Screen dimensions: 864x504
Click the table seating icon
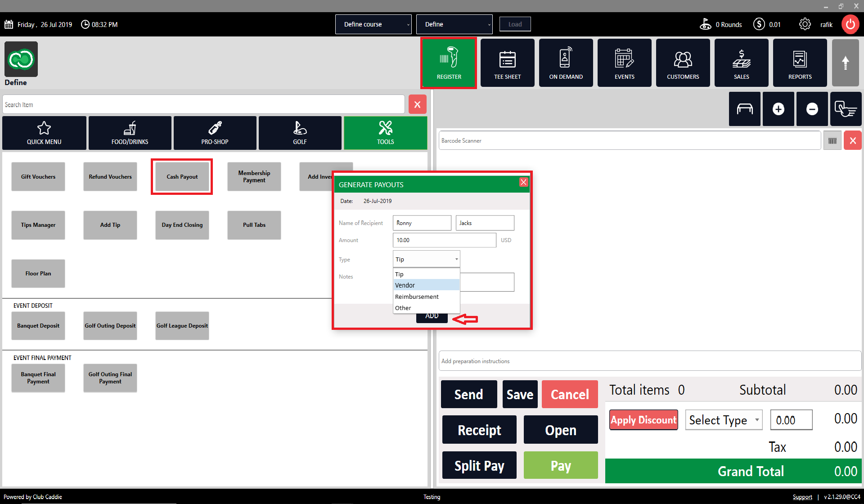[744, 109]
